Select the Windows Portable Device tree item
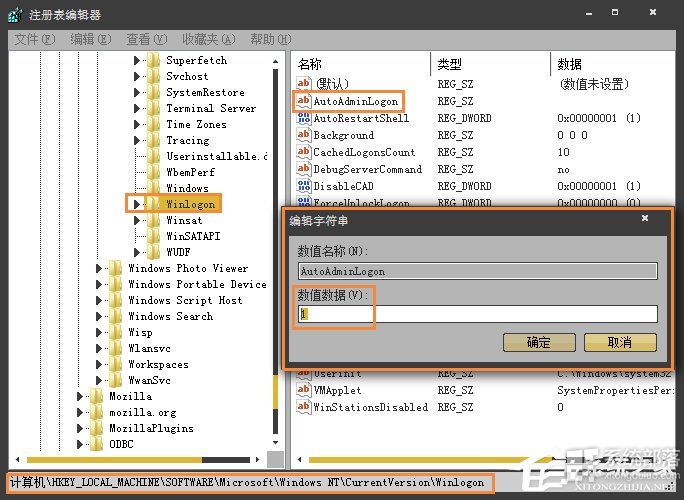The image size is (684, 500). click(x=197, y=284)
